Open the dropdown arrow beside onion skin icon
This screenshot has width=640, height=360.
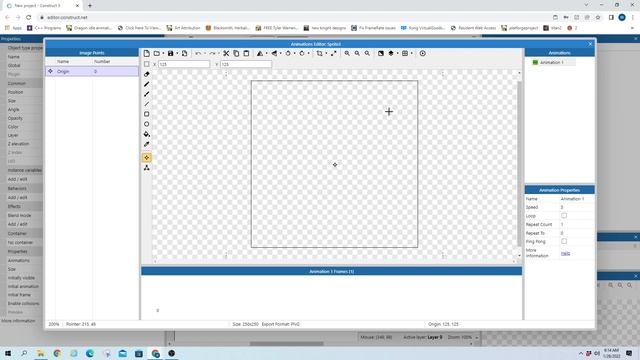tap(397, 53)
